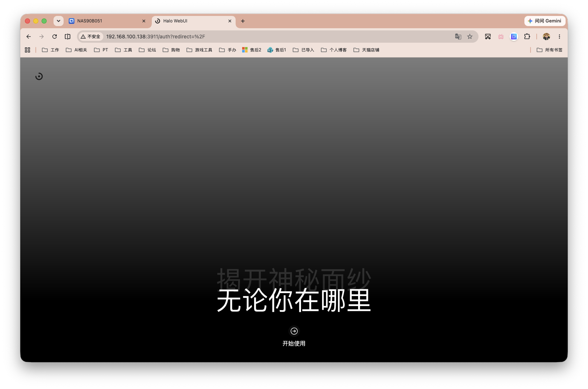The height and width of the screenshot is (389, 588).
Task: Click the address bar URL field
Action: (278, 37)
